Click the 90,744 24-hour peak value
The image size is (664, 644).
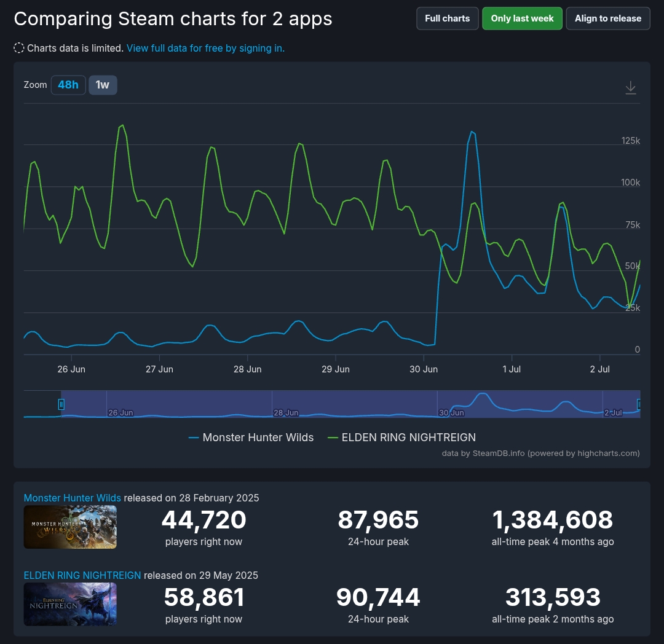(378, 597)
